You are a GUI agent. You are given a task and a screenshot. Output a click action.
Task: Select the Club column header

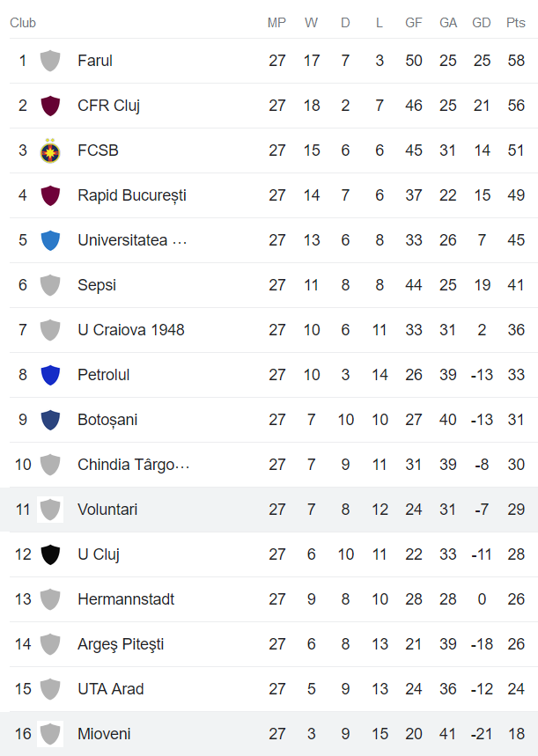23,23
